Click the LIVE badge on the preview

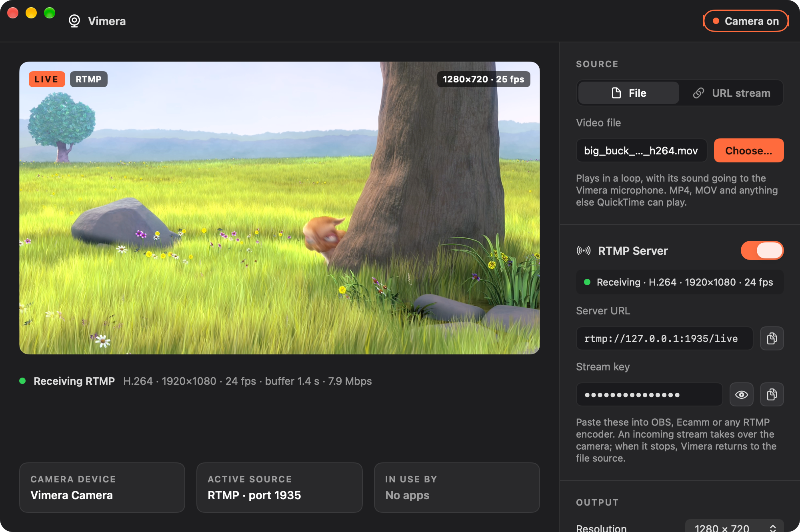[47, 79]
